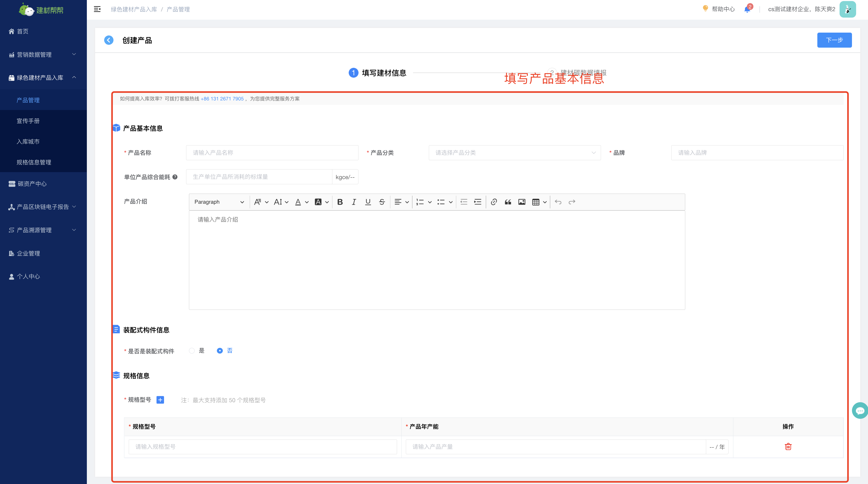Viewport: 868px width, 484px height.
Task: Select 是 for 装配式构件 radio
Action: pos(192,351)
